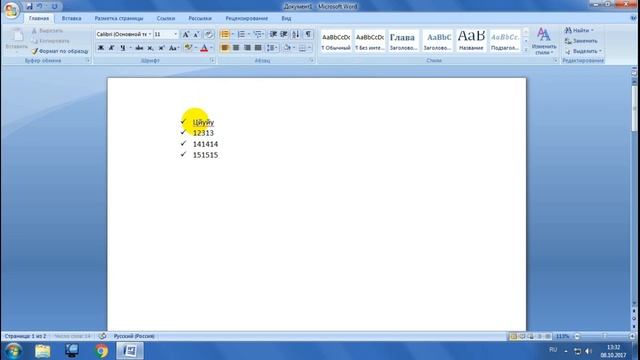Apply text highlight color marker
The image size is (640, 360).
pos(188,48)
